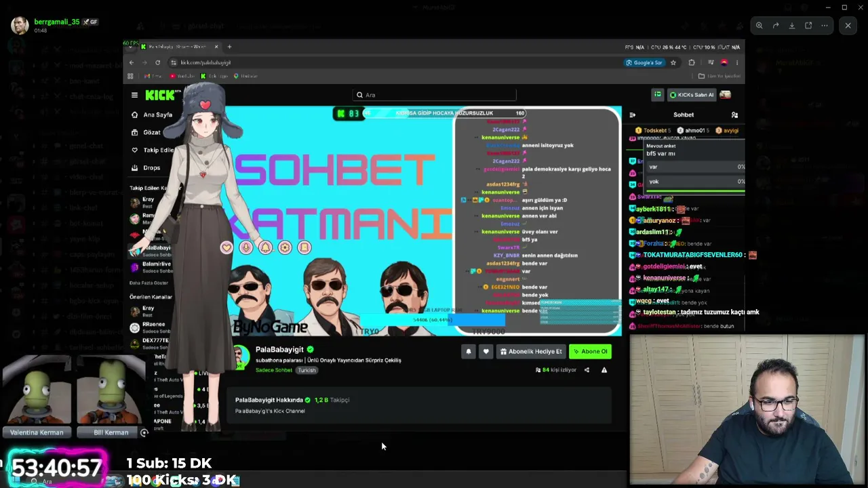Screen dimensions: 868x488
Task: Click the TOKATMURATABIGFSEVENLER60 chat username
Action: (x=692, y=255)
